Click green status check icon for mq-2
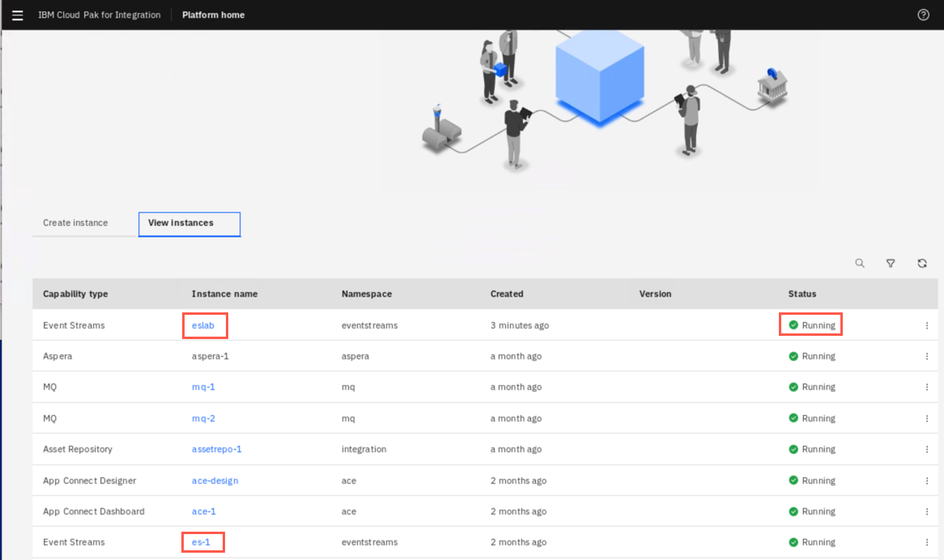The height and width of the screenshot is (560, 944). coord(793,418)
